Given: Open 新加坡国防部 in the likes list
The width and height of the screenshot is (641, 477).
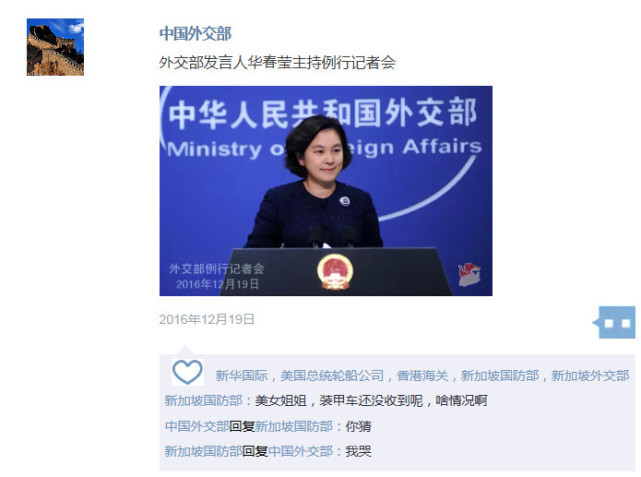Looking at the screenshot, I should (x=500, y=376).
